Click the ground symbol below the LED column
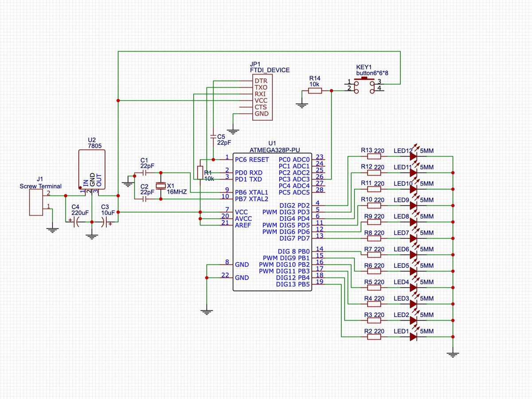Screen dimensions: 532x399 click(453, 354)
